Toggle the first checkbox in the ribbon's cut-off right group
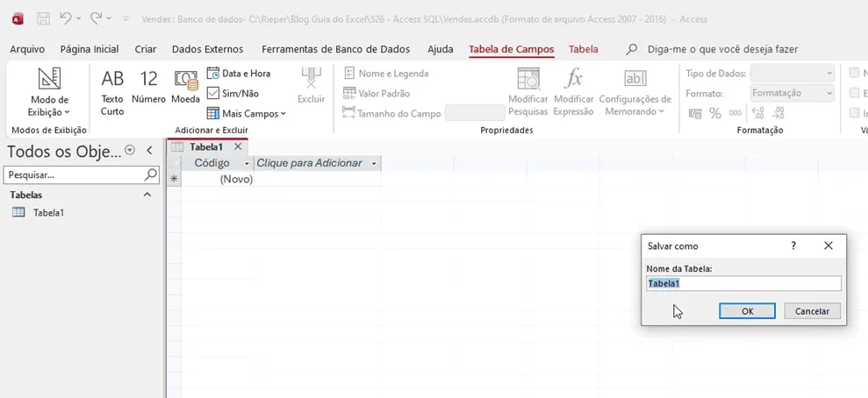This screenshot has height=398, width=868. (854, 73)
